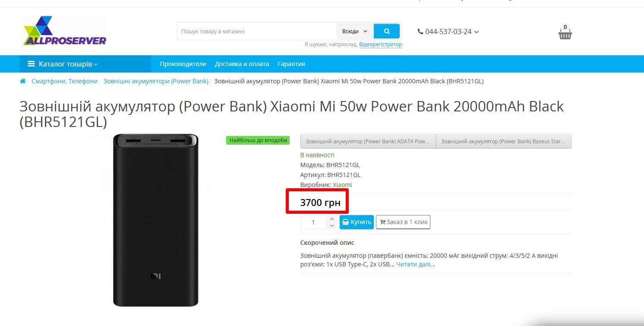Focus the Пошук товару в магазині field
This screenshot has width=644, height=326.
(257, 31)
